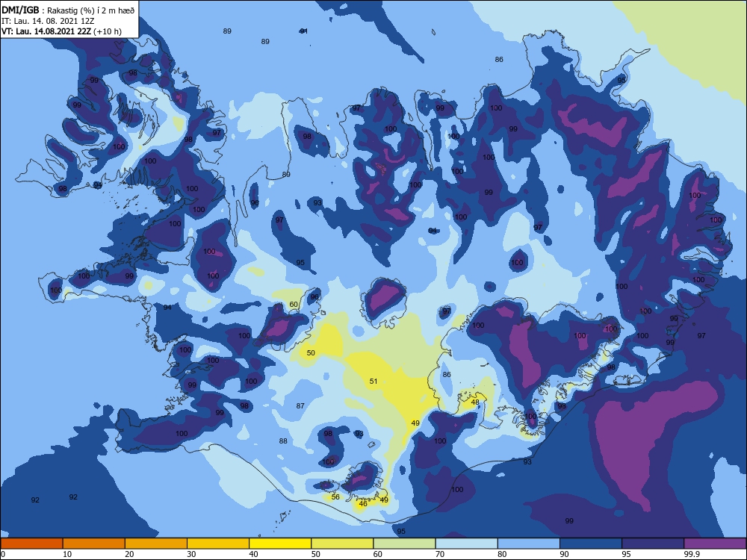Pick the amber 20–30 legend swatch
Image resolution: width=747 pixels, height=560 pixels.
(156, 544)
